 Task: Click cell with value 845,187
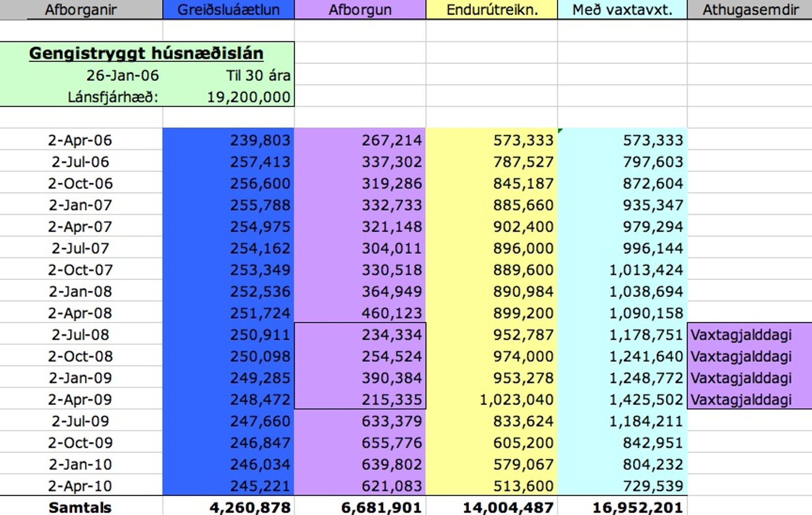pyautogui.click(x=492, y=183)
